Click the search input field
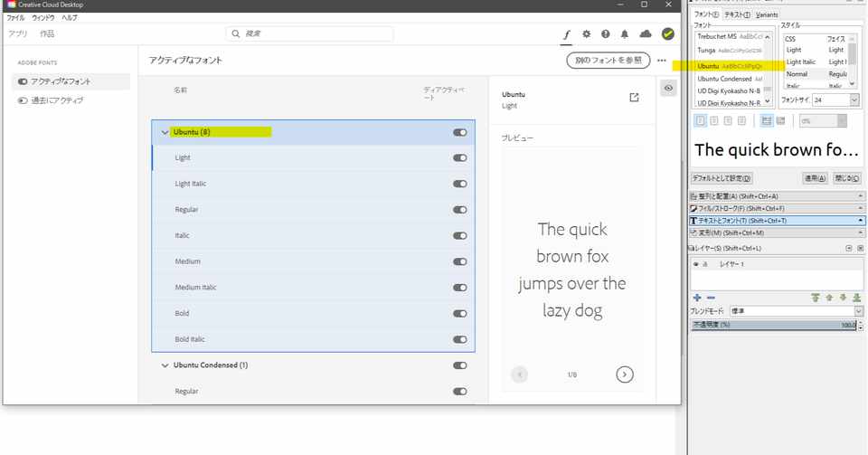The width and height of the screenshot is (868, 455). [310, 33]
